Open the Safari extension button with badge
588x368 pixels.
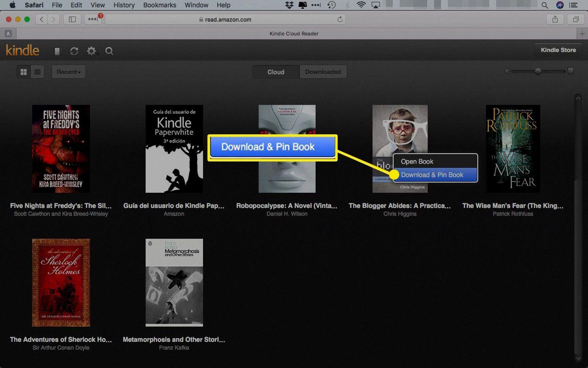point(93,19)
